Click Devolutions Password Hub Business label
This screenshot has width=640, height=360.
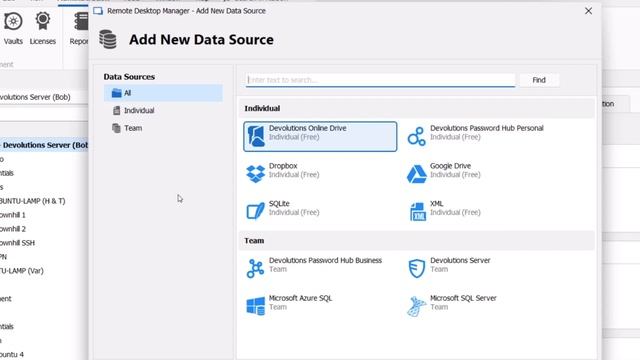click(325, 260)
